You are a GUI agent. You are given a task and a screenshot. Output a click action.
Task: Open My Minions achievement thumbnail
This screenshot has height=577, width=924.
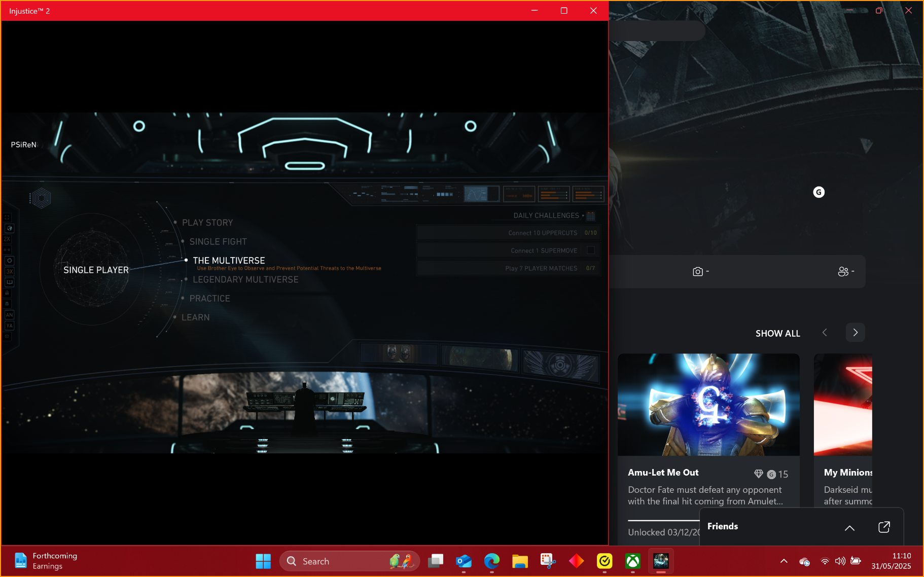843,405
